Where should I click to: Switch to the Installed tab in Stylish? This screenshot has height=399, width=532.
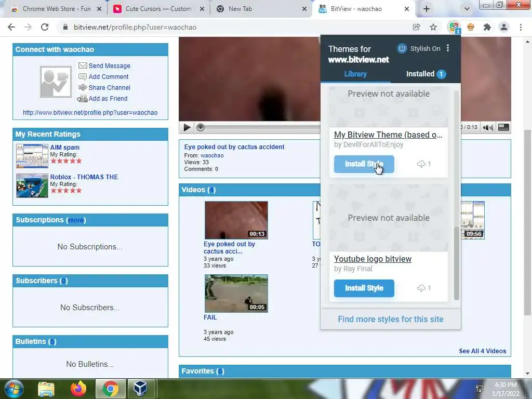coord(426,74)
